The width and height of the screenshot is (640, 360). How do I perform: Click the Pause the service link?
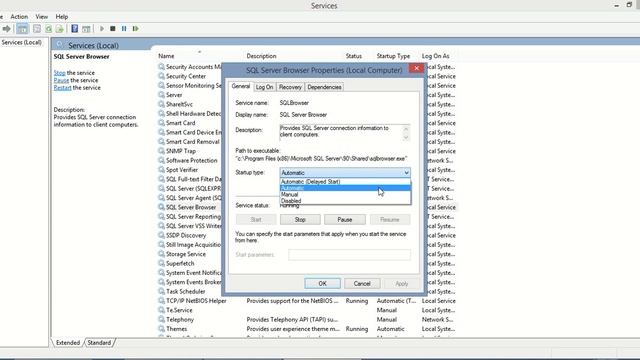(61, 80)
